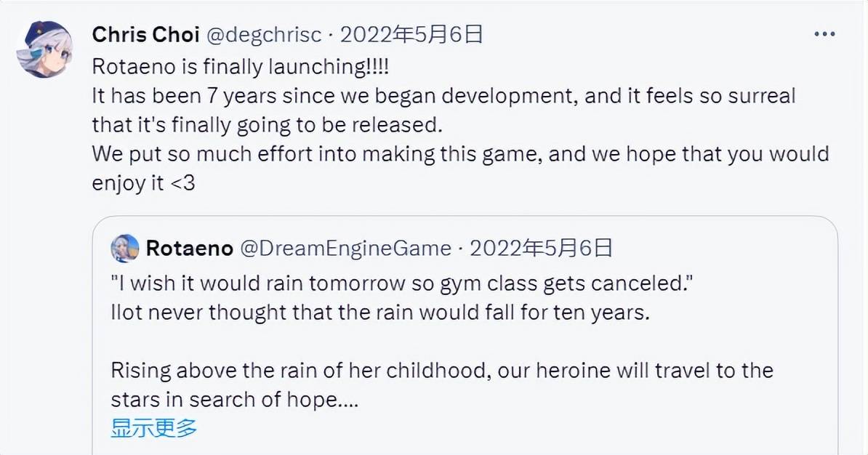Expand quoted tweet with 显示更多
The width and height of the screenshot is (868, 455).
coord(154,427)
